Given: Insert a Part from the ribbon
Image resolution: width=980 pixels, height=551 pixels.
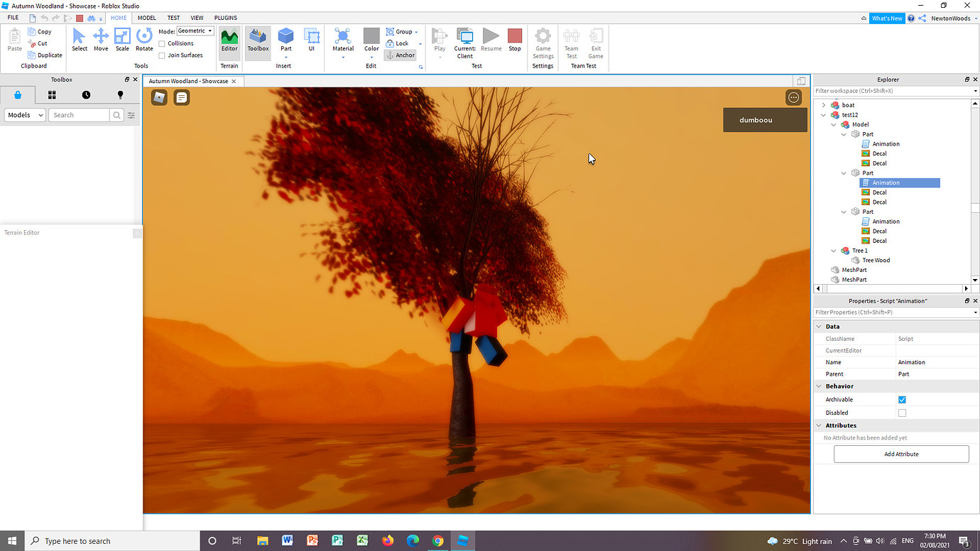Looking at the screenshot, I should click(x=285, y=40).
